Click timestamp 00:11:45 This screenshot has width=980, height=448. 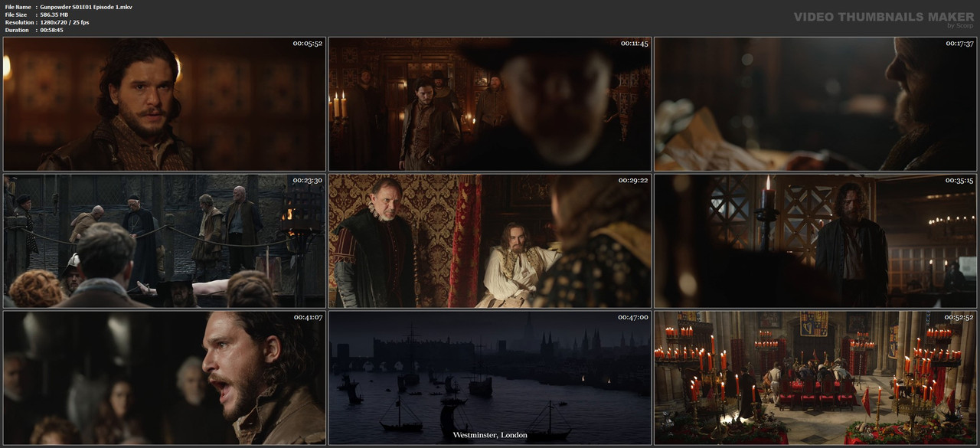click(633, 44)
